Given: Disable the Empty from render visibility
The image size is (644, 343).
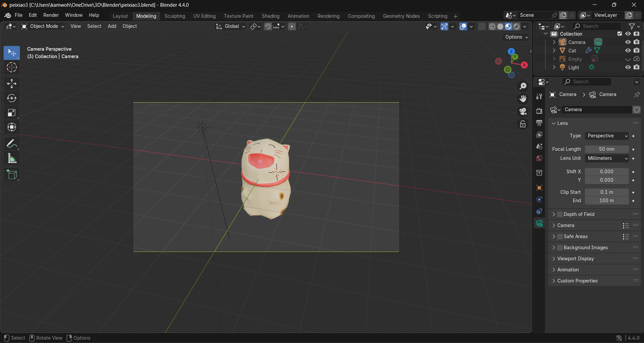Looking at the screenshot, I should [x=637, y=59].
